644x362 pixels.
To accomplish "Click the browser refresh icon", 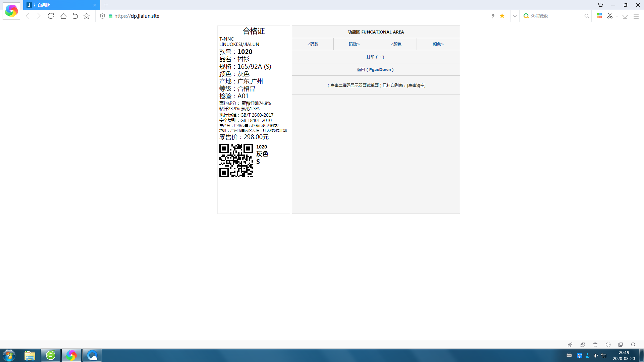I will [51, 16].
